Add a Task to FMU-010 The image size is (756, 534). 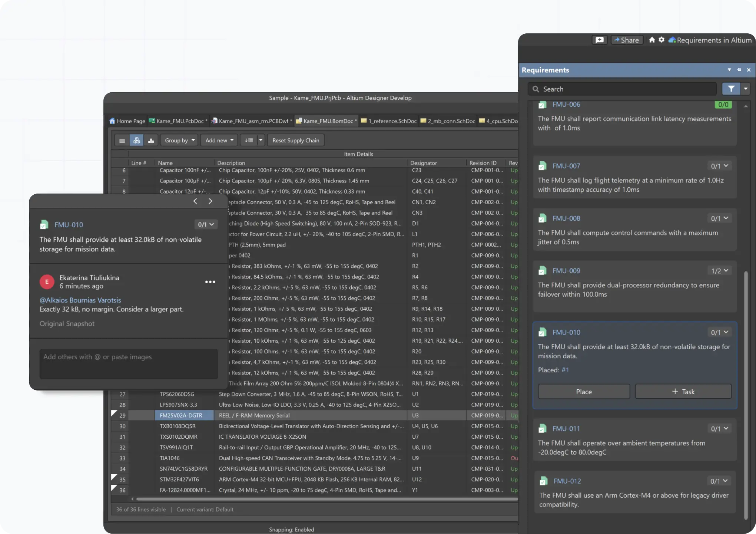683,392
